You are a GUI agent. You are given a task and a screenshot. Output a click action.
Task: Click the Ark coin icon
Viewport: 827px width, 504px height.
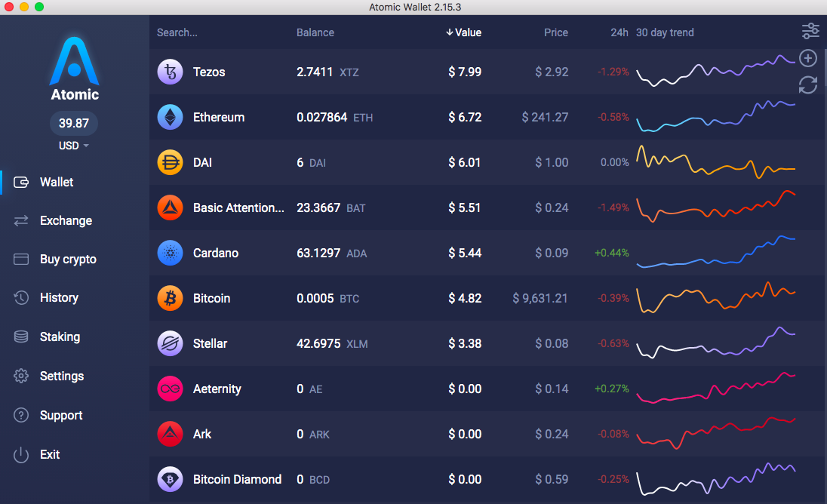(x=170, y=435)
